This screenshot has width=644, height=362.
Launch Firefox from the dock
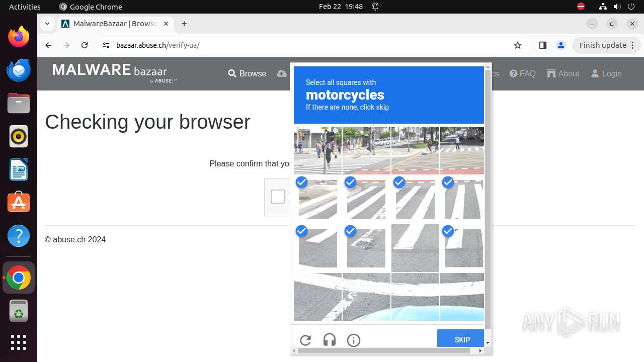pos(19,37)
